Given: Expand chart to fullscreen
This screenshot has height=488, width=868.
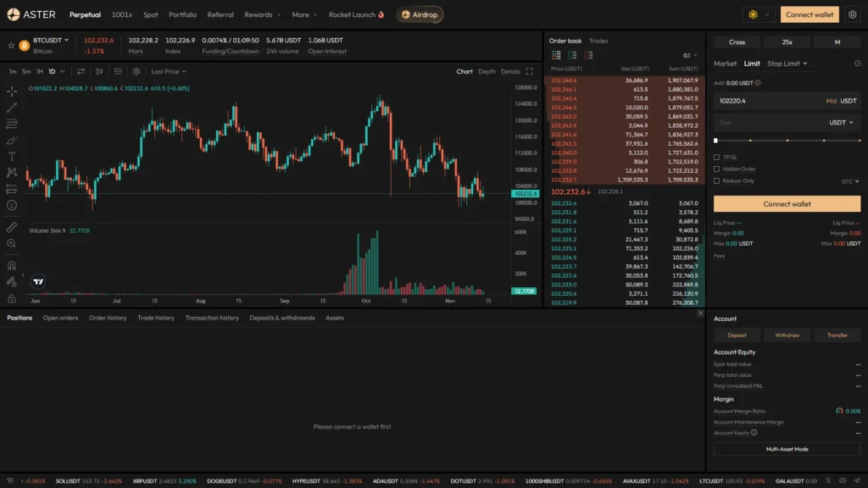Looking at the screenshot, I should [x=530, y=72].
